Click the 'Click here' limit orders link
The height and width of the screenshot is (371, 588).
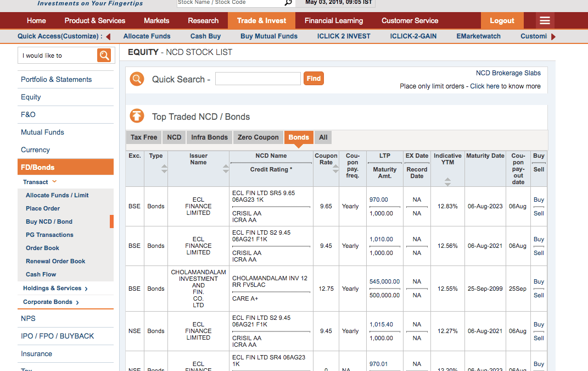tap(484, 86)
